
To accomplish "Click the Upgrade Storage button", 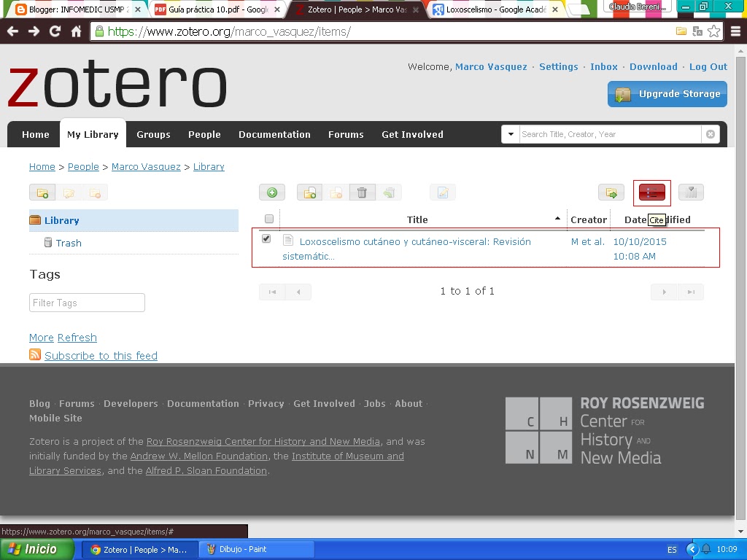I will click(x=667, y=94).
